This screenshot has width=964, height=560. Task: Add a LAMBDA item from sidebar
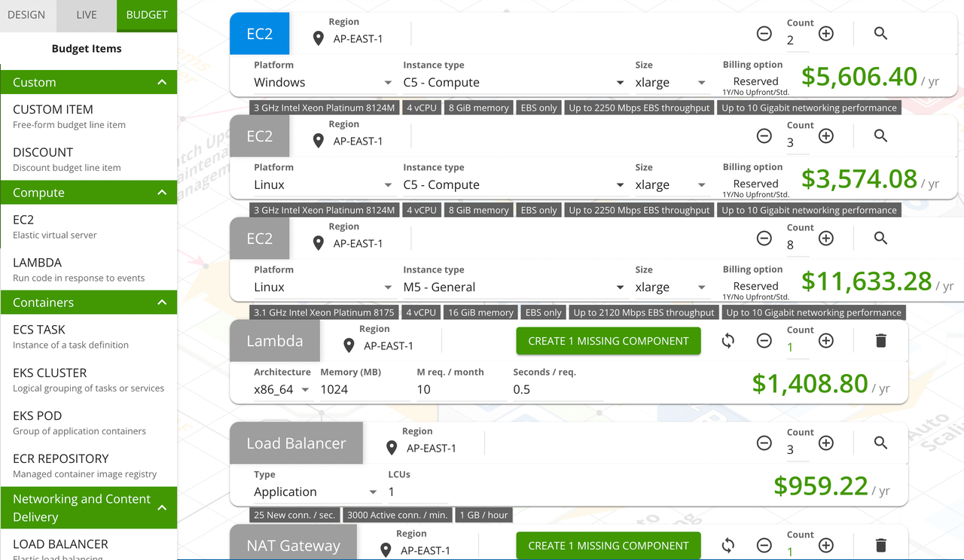coord(88,269)
